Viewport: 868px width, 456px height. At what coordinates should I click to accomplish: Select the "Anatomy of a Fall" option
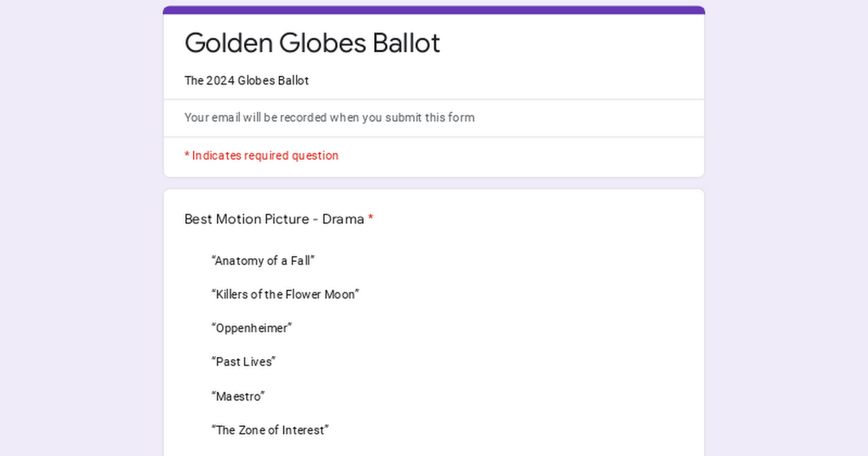click(x=263, y=261)
